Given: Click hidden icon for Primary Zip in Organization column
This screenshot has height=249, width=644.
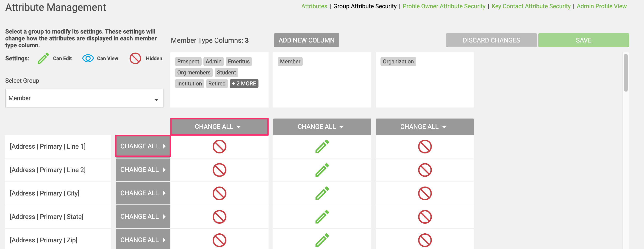Looking at the screenshot, I should [x=425, y=240].
